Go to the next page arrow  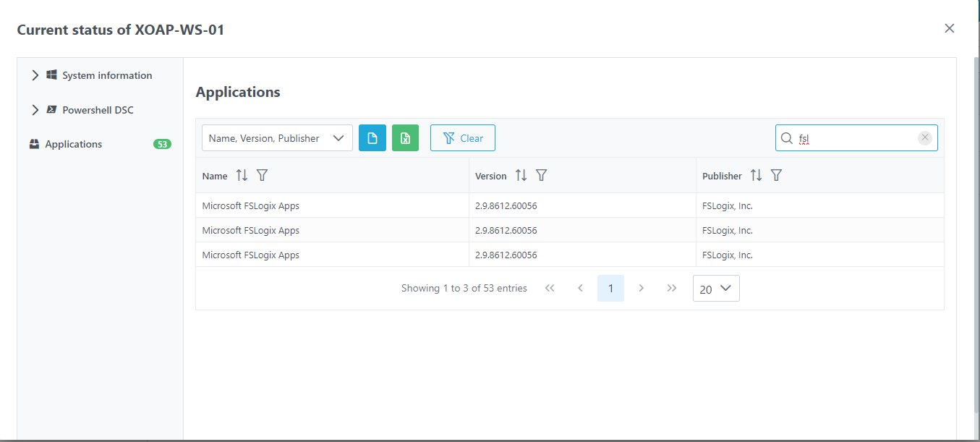pos(641,289)
